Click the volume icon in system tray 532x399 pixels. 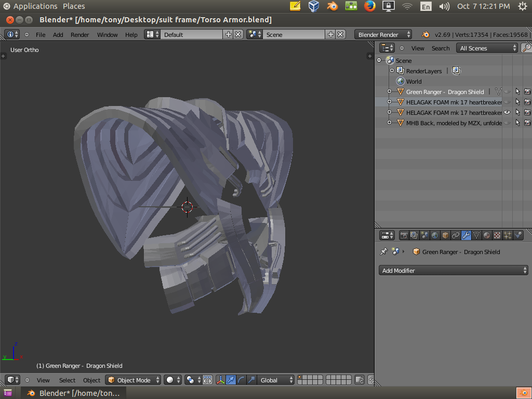(444, 6)
